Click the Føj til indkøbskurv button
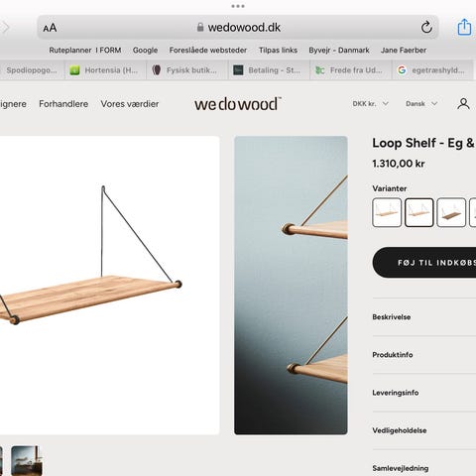This screenshot has height=476, width=476. [424, 263]
